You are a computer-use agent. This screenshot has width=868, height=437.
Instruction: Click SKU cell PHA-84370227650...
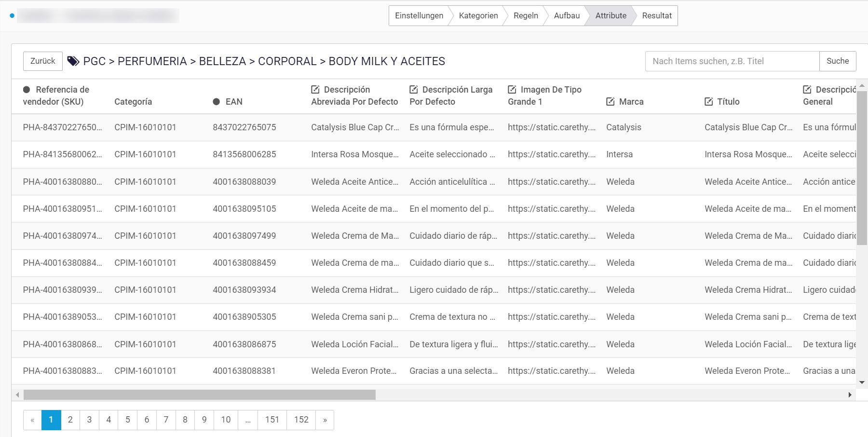click(x=63, y=127)
